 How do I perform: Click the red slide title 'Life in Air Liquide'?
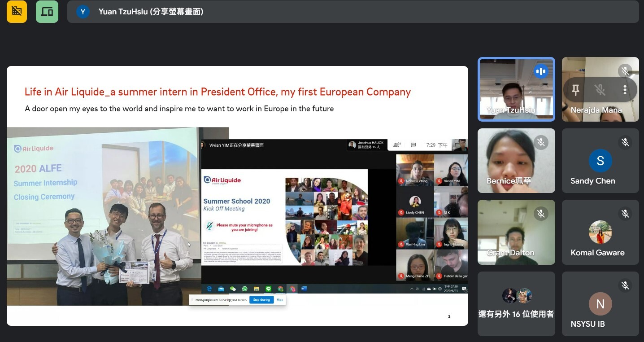coord(218,92)
